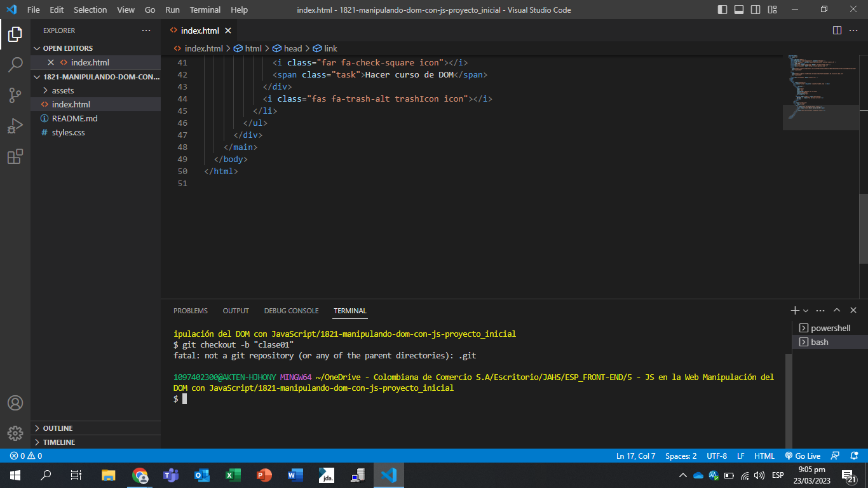
Task: Open the File menu
Action: pyautogui.click(x=33, y=10)
